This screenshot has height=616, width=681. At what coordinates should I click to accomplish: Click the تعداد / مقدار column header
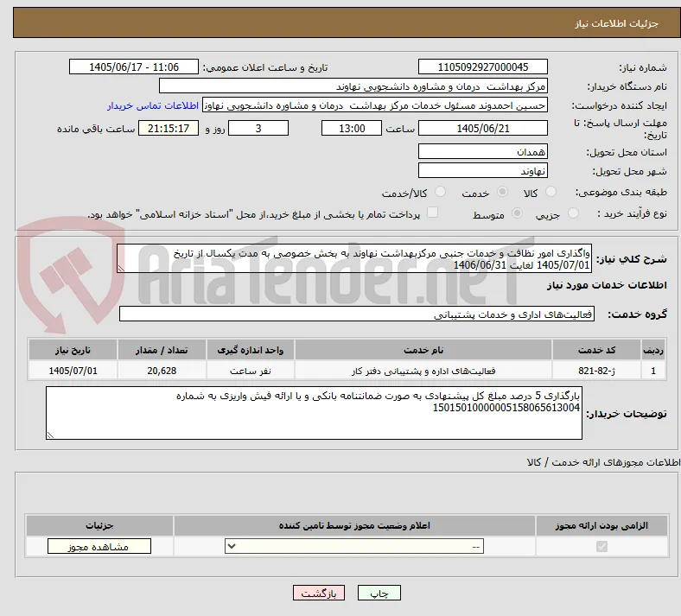click(x=162, y=350)
